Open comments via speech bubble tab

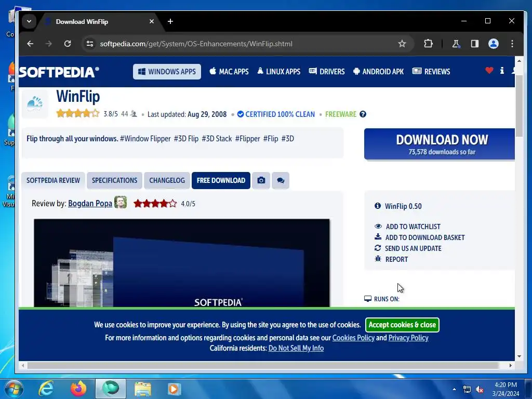coord(281,180)
